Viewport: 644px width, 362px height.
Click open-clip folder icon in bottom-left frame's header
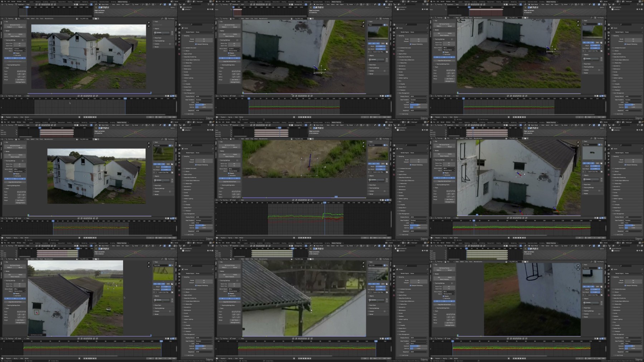pyautogui.click(x=96, y=259)
